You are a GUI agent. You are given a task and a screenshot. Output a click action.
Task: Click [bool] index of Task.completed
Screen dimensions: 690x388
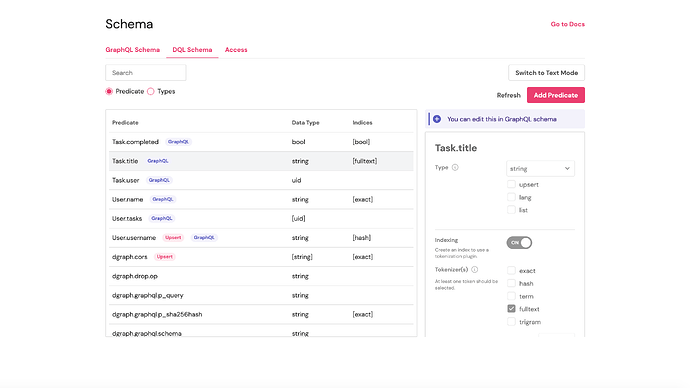coord(361,142)
